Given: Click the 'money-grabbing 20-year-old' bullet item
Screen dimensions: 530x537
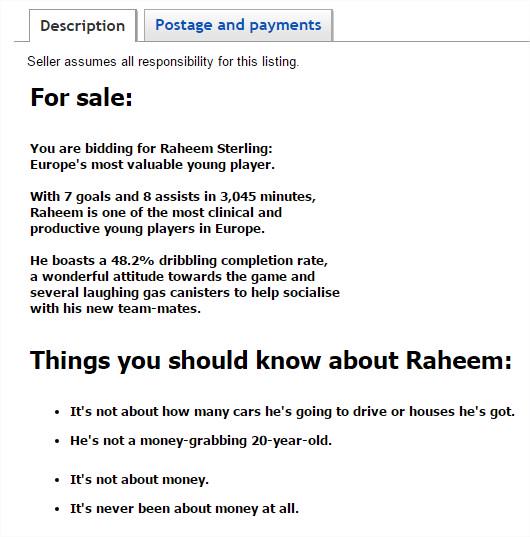Looking at the screenshot, I should click(x=201, y=441).
